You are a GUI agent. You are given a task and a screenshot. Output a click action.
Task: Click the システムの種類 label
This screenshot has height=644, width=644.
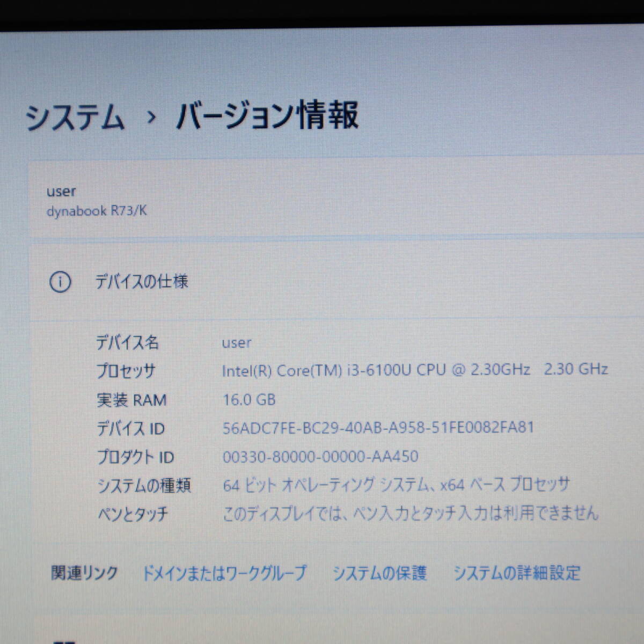[x=144, y=486]
